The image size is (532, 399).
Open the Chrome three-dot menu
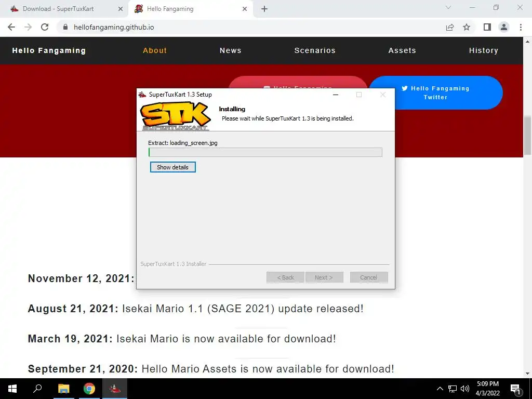tap(521, 27)
